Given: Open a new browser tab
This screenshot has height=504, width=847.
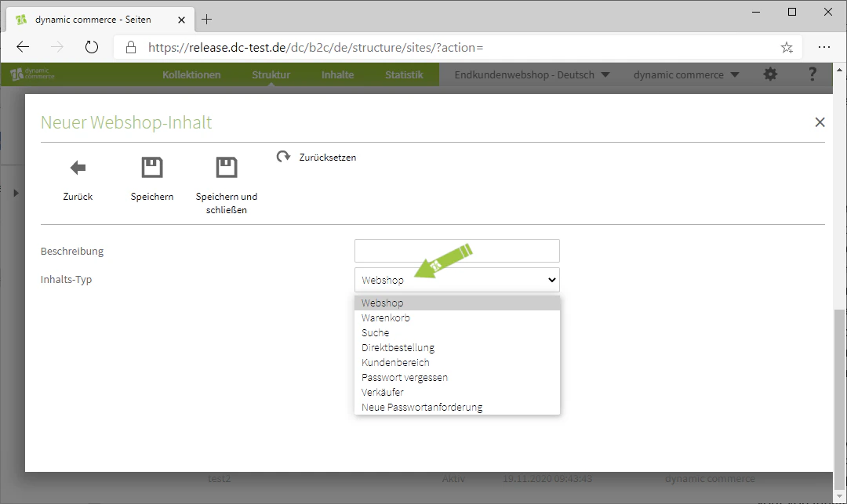Looking at the screenshot, I should pos(206,20).
